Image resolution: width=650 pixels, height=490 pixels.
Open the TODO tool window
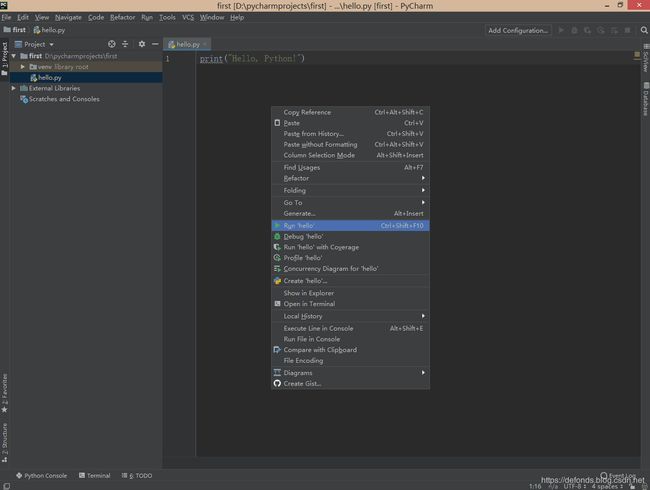point(137,475)
